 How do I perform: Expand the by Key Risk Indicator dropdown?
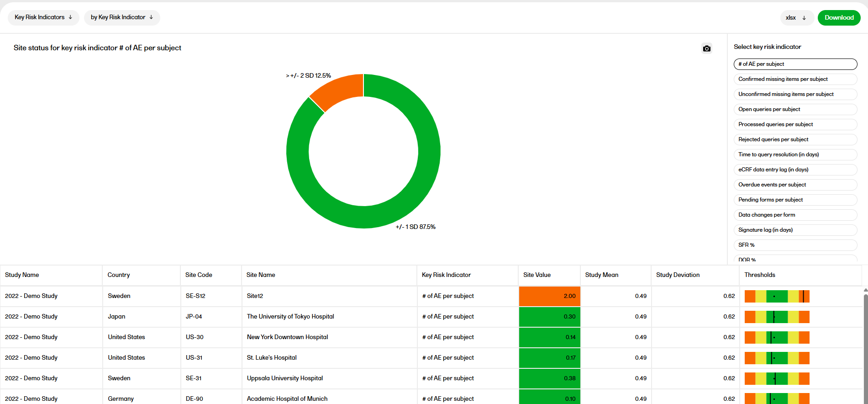[122, 17]
